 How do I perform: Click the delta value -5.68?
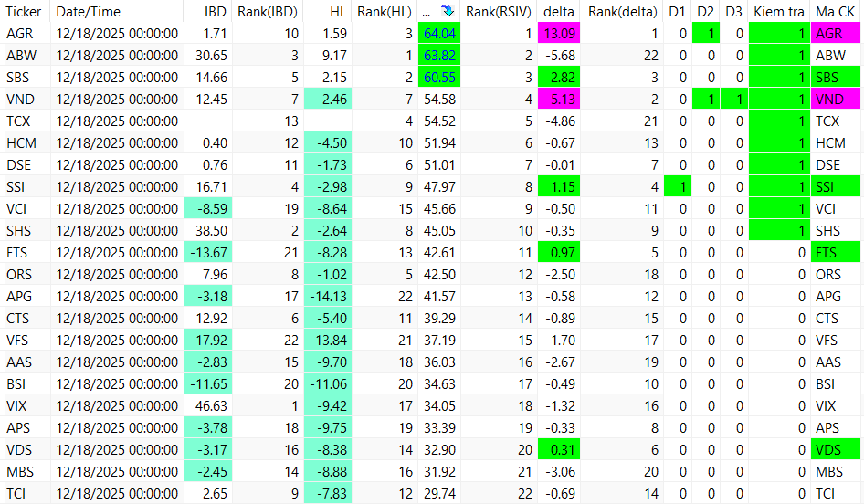coord(561,56)
